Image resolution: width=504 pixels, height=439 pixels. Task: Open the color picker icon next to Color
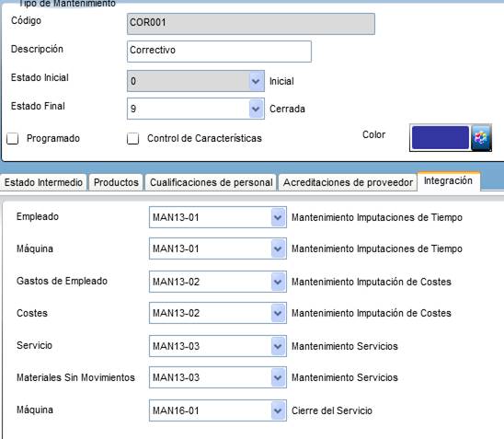coord(481,138)
